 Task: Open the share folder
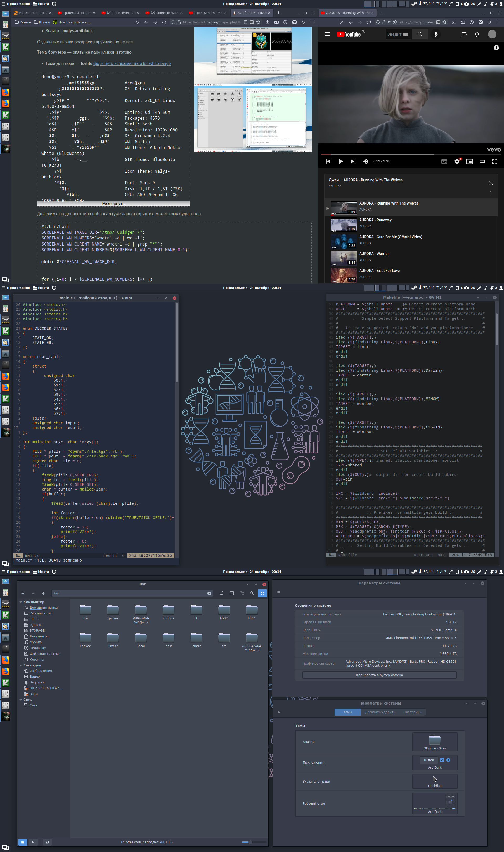coord(197,640)
